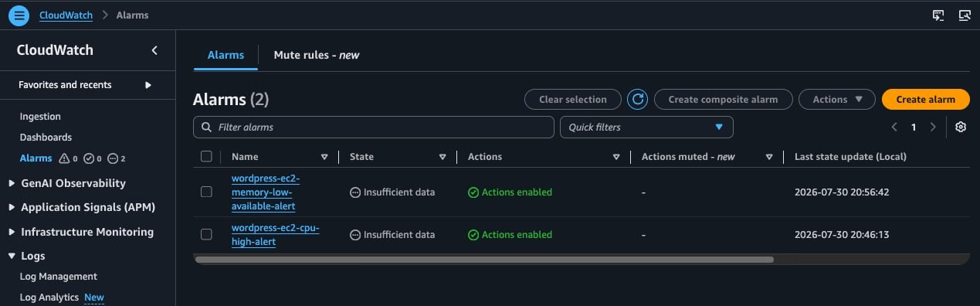
Task: Click Actions enabled check icon for cpu alarm
Action: pyautogui.click(x=473, y=235)
